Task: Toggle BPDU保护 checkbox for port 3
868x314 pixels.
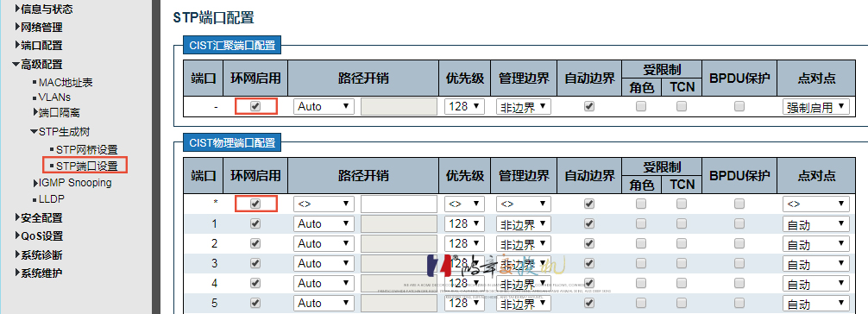Action: [x=739, y=264]
